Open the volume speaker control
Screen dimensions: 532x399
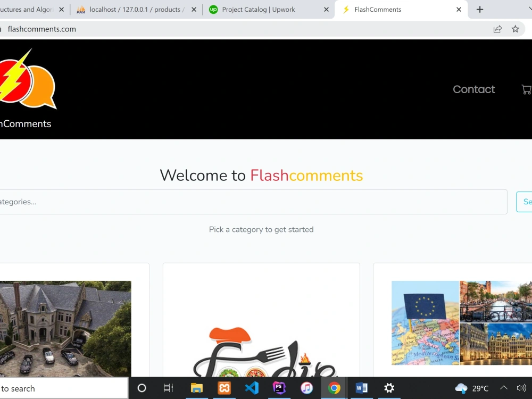coord(521,388)
